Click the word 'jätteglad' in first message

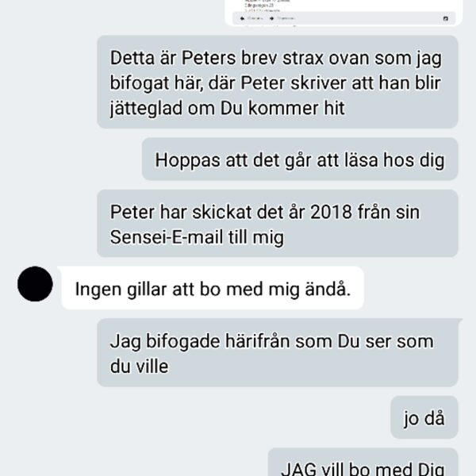(x=146, y=109)
